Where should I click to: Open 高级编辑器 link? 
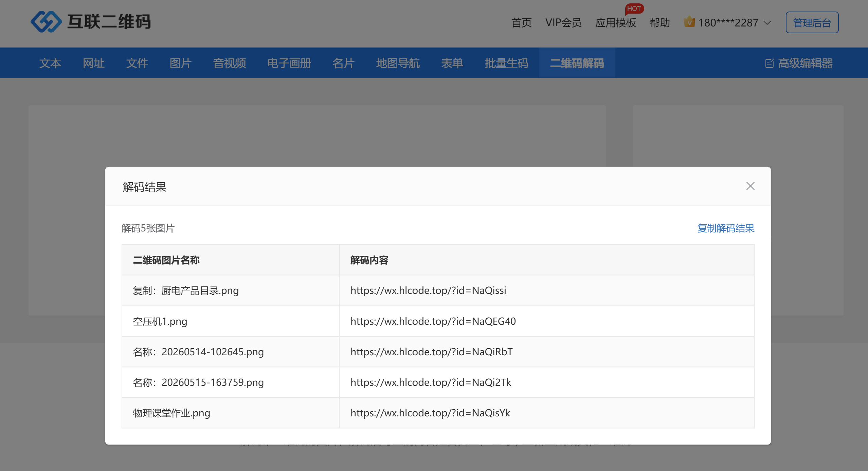pyautogui.click(x=805, y=63)
